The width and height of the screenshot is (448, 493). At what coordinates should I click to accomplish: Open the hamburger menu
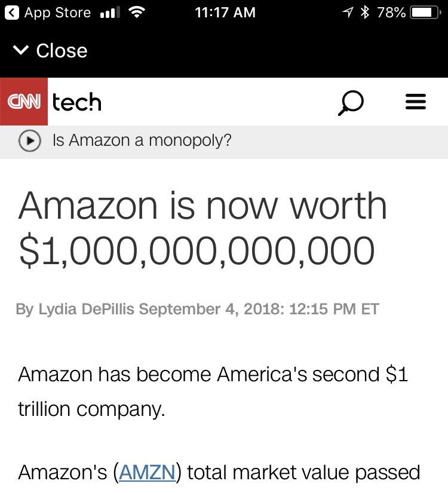click(416, 102)
